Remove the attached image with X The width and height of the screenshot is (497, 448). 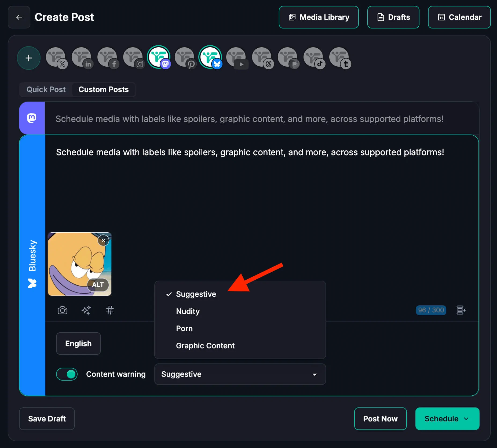103,240
